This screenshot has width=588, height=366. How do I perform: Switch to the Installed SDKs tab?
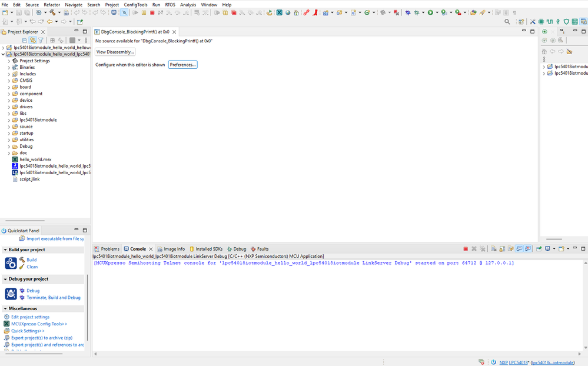click(x=206, y=249)
